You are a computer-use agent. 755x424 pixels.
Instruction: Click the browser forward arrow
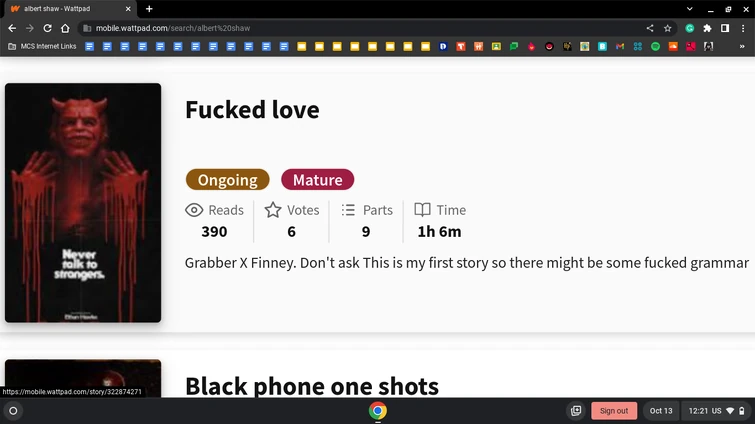(x=30, y=28)
